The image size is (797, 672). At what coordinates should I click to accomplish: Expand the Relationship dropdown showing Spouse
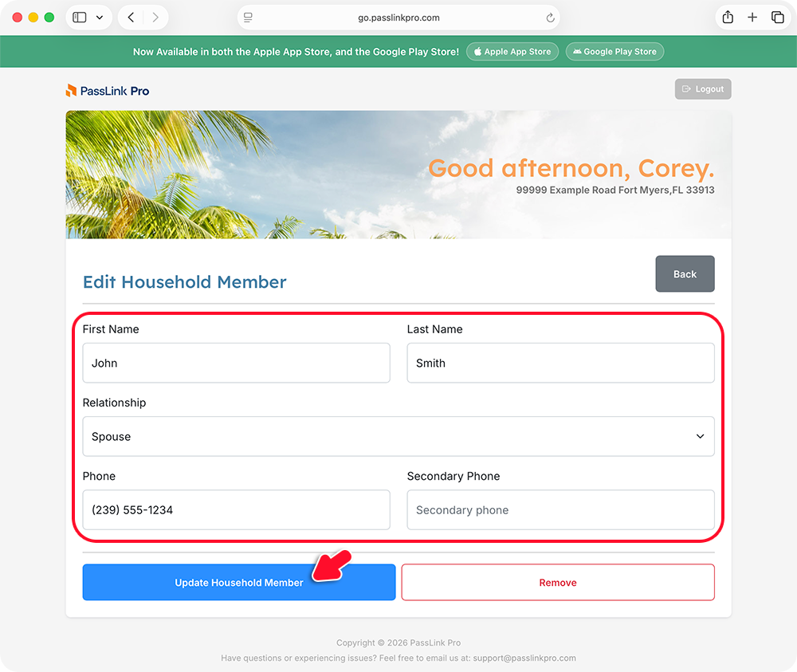coord(398,436)
